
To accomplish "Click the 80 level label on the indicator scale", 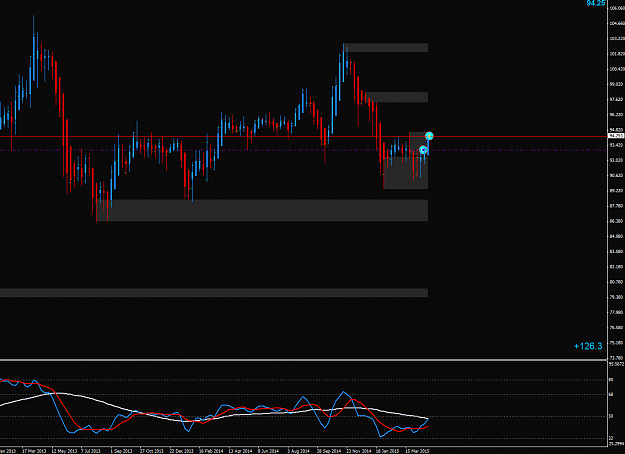I will (611, 380).
